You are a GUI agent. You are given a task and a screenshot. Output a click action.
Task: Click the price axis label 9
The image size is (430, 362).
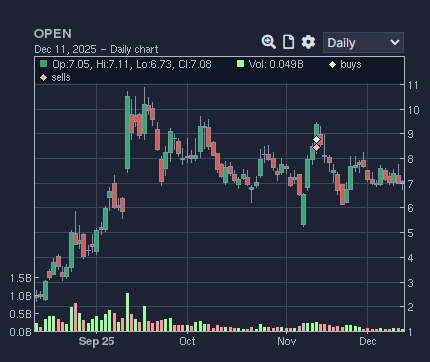click(x=411, y=134)
